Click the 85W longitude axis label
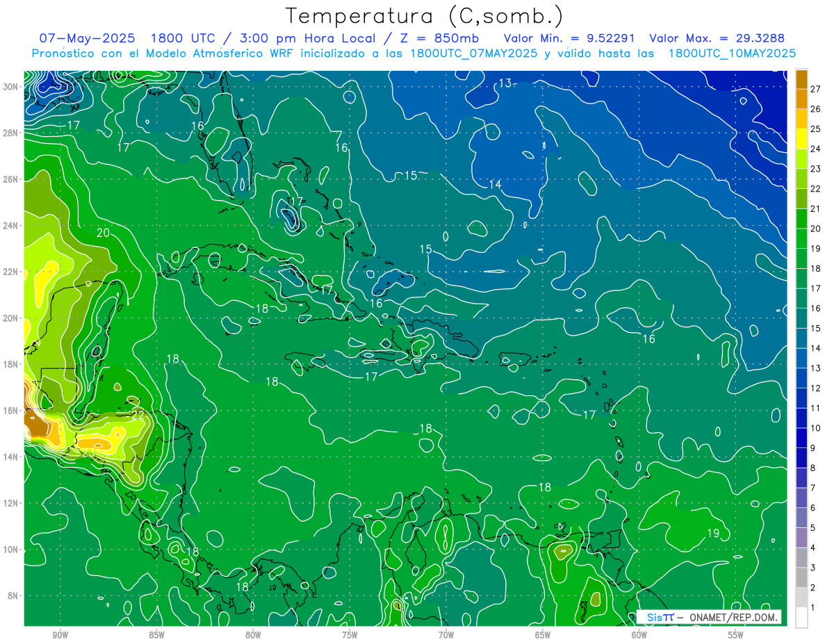 (156, 635)
